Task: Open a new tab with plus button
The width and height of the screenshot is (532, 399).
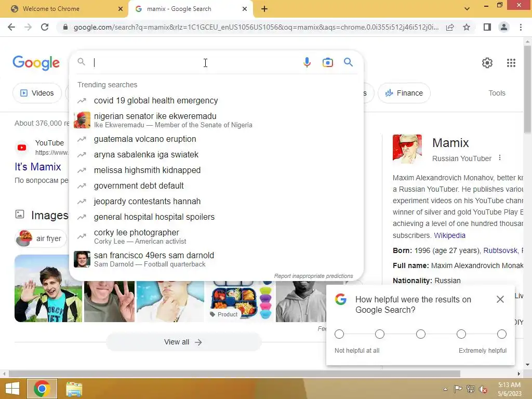Action: 264,9
